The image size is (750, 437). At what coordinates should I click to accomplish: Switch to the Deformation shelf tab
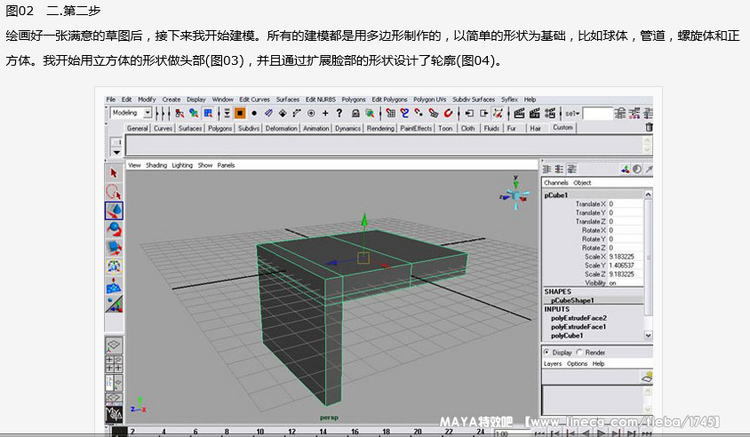click(x=281, y=128)
